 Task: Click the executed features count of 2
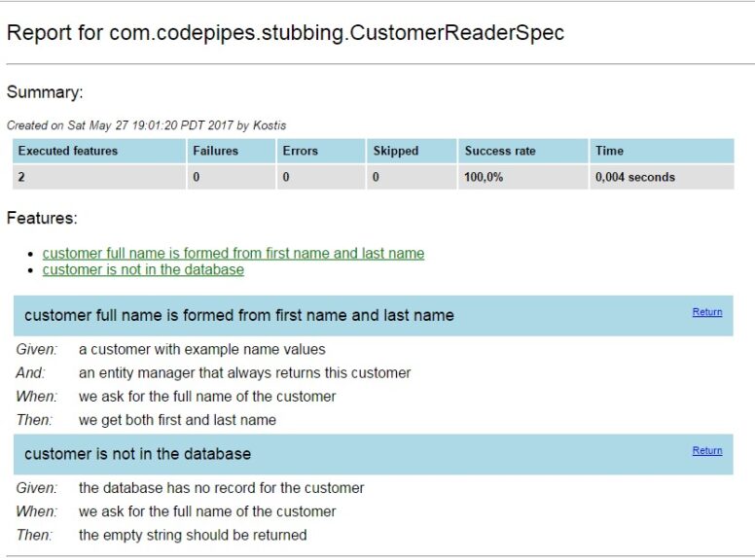(x=21, y=177)
